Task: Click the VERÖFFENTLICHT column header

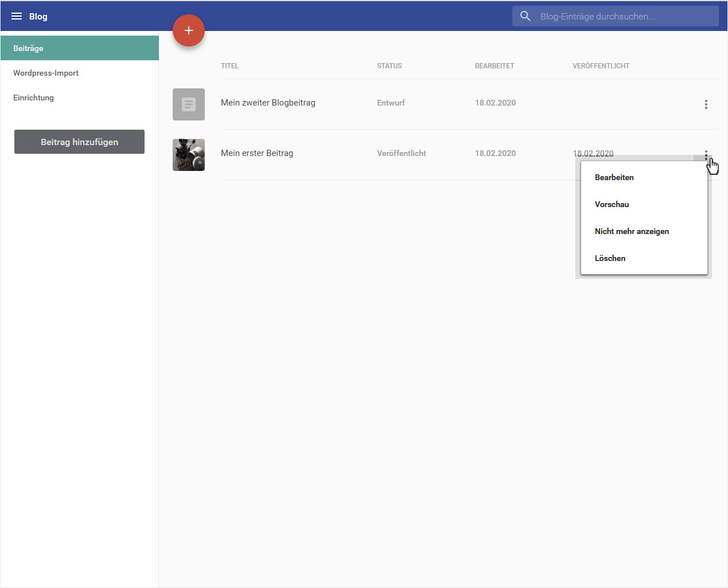Action: (601, 66)
